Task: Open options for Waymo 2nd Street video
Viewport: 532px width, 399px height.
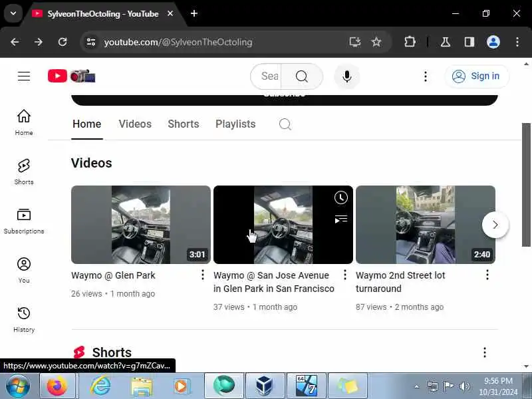Action: pos(487,275)
